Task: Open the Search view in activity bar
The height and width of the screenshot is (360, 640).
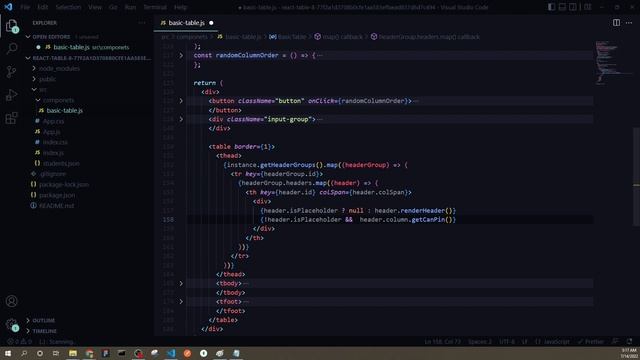Action: [x=11, y=49]
